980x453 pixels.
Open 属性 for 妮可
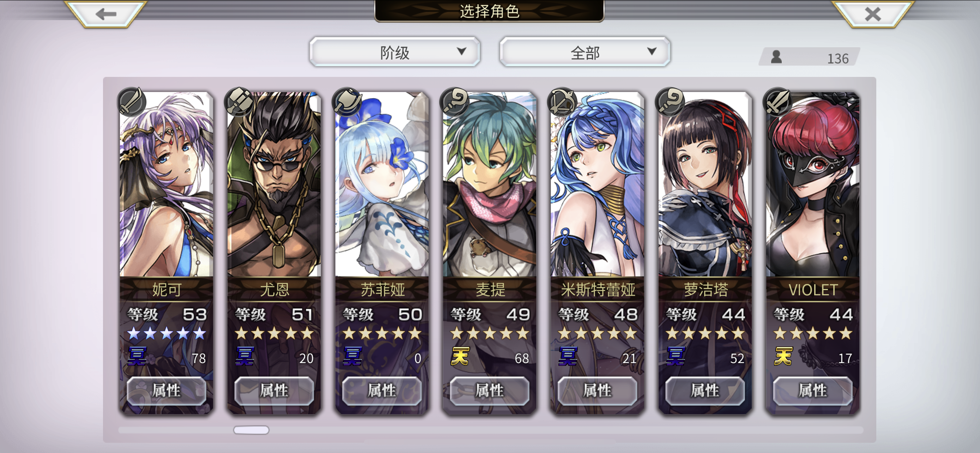[x=166, y=390]
